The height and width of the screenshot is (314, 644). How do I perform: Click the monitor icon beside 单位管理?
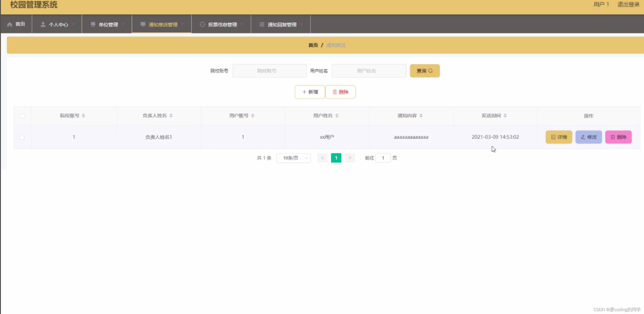coord(93,24)
